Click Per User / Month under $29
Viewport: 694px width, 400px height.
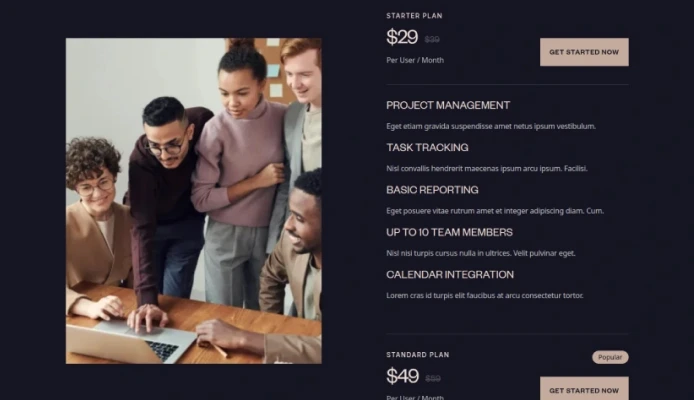pyautogui.click(x=415, y=60)
